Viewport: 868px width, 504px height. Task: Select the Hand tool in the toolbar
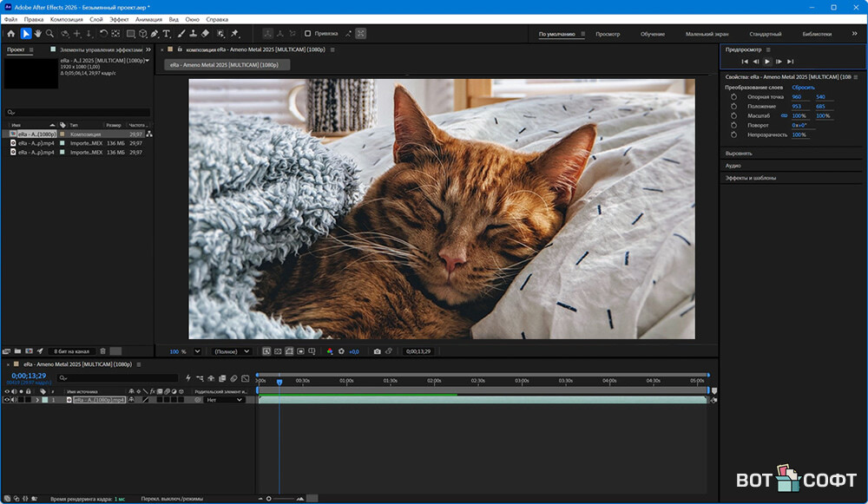38,34
